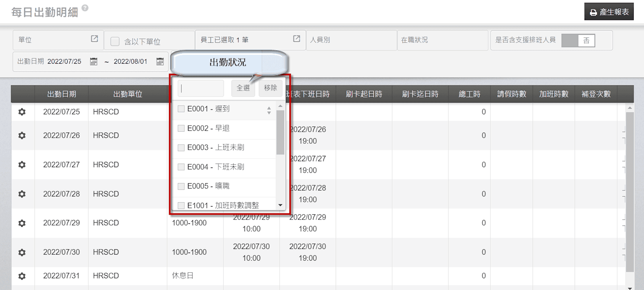Open the end date calendar icon
Viewport: 644px width, 290px height.
coord(160,62)
